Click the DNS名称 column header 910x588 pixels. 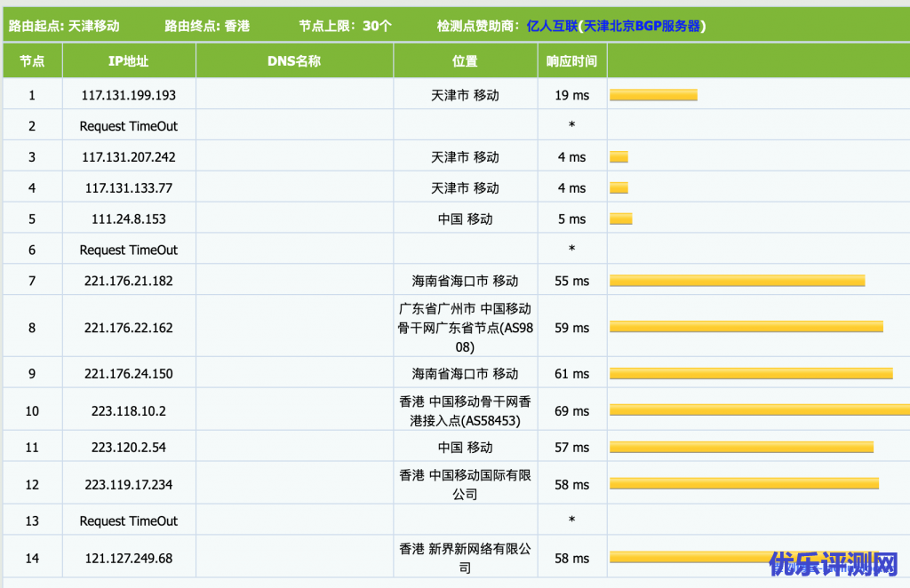coord(294,61)
